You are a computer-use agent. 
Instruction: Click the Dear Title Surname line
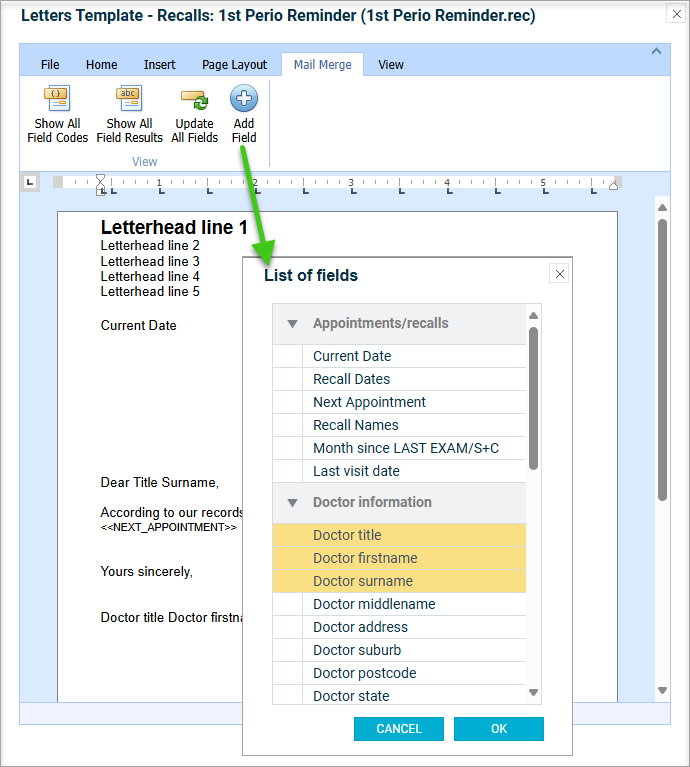pyautogui.click(x=159, y=483)
